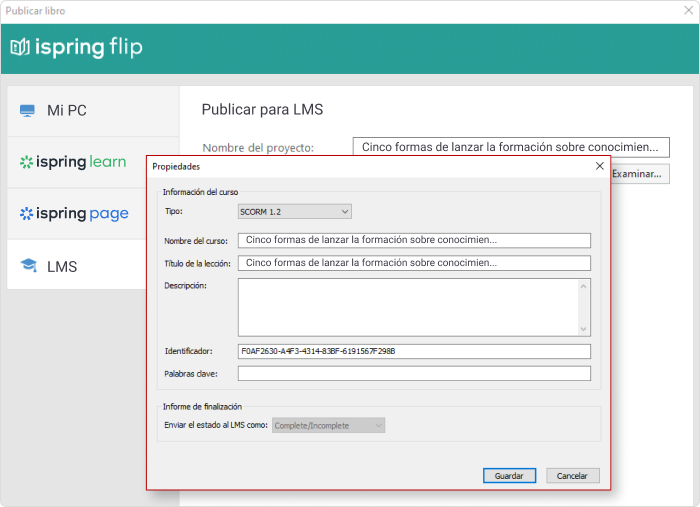Click the LMS graduation cap icon
Image resolution: width=700 pixels, height=507 pixels.
tap(29, 265)
